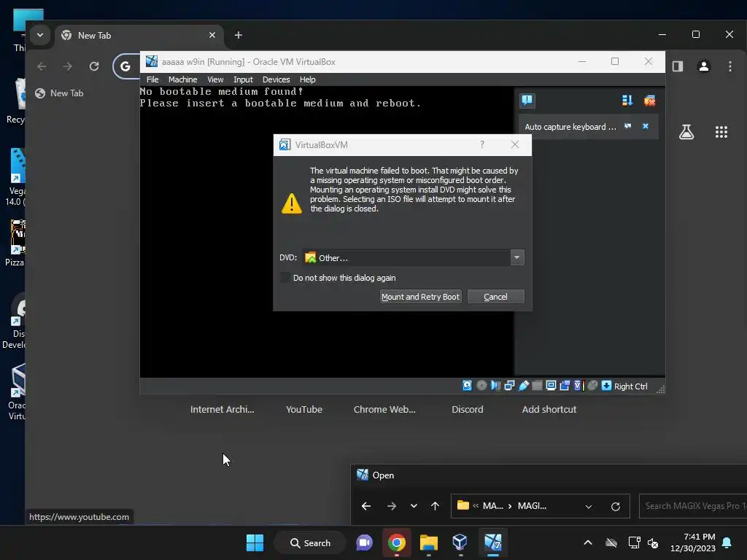Open the YouTube shortcut
This screenshot has width=747, height=560.
304,410
